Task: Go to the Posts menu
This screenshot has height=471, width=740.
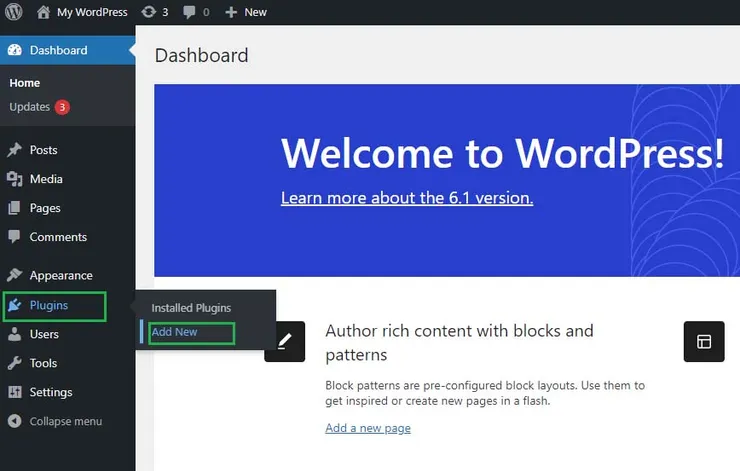Action: click(43, 150)
